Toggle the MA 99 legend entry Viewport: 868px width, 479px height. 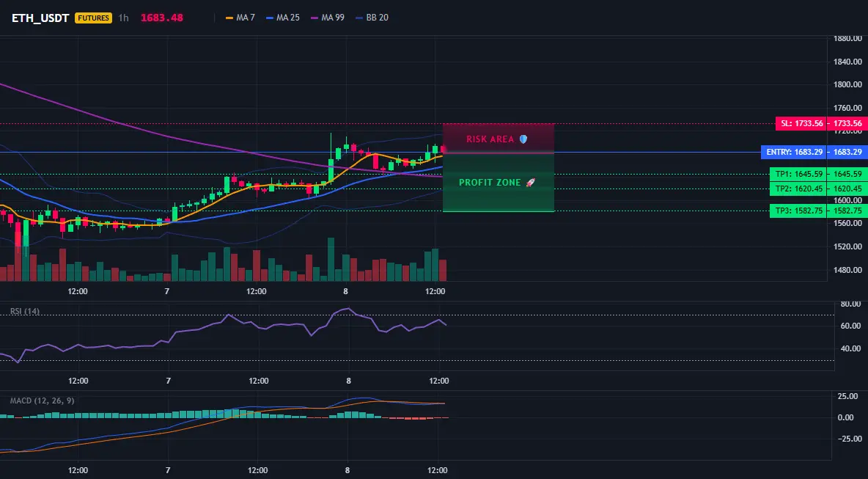[x=328, y=18]
